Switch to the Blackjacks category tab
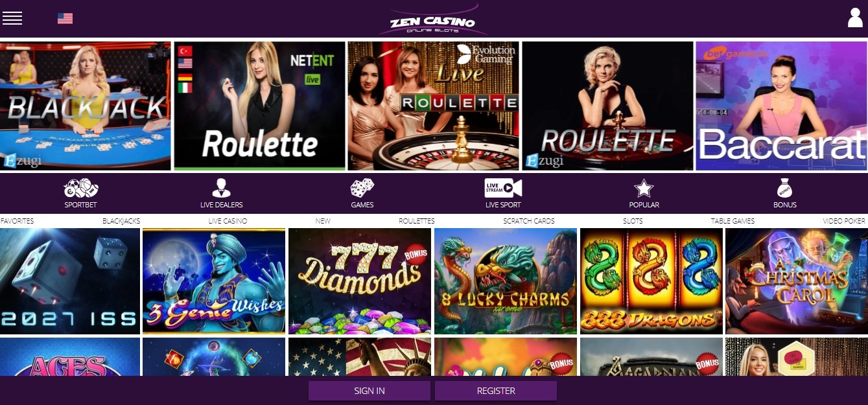 tap(121, 221)
